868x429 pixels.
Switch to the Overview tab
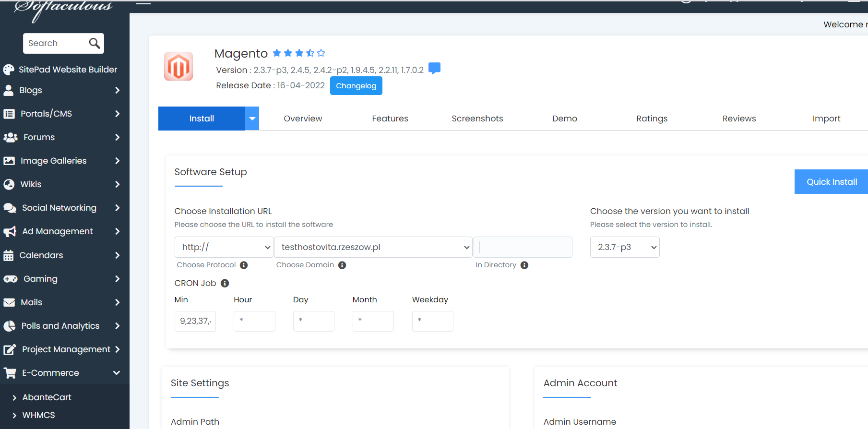coord(303,119)
